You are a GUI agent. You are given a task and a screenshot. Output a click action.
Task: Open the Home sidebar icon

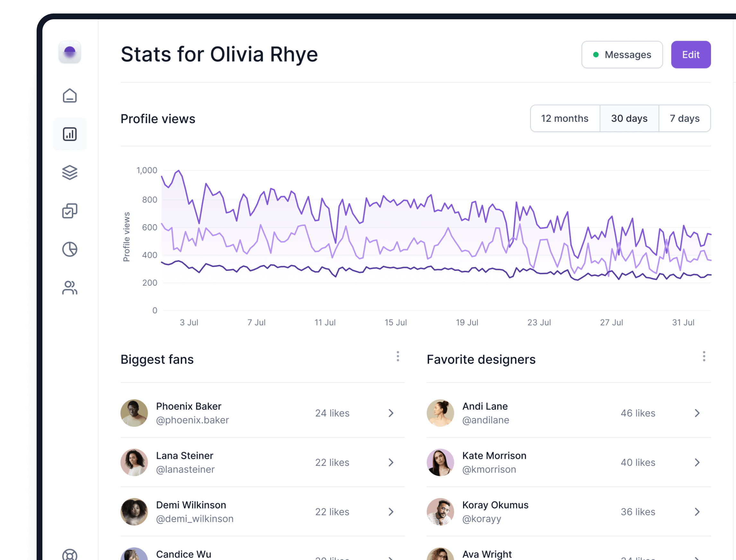[x=70, y=96]
